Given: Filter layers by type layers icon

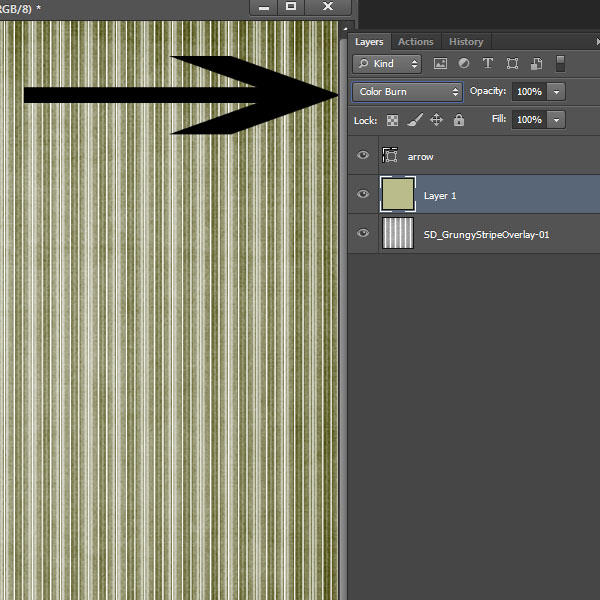Looking at the screenshot, I should coord(488,63).
